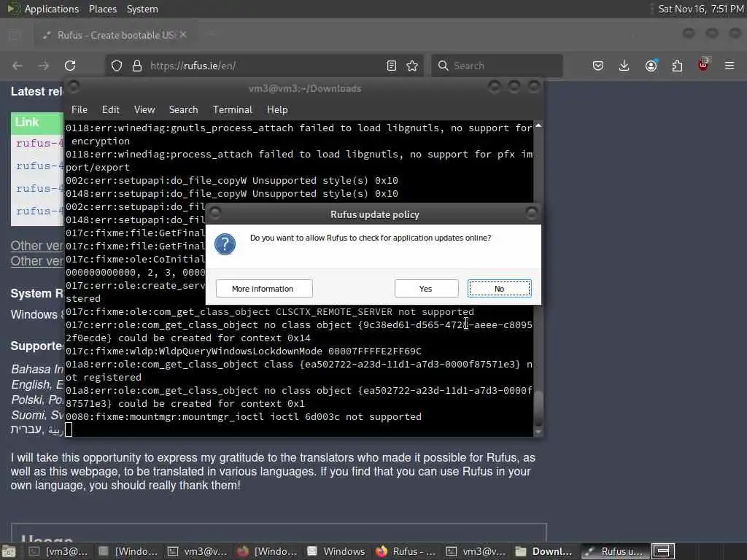Click No in Rufus update policy dialog

pos(499,289)
